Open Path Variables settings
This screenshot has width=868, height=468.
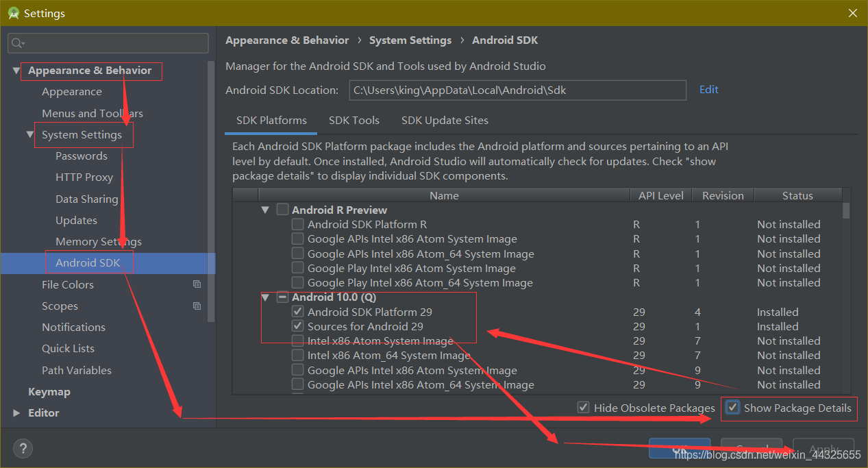click(77, 370)
